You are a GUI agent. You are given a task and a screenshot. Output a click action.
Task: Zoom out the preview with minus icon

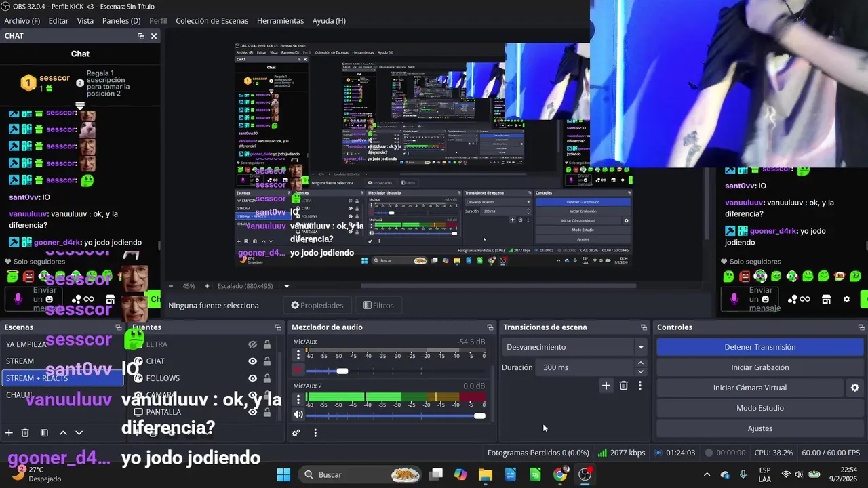pos(171,286)
